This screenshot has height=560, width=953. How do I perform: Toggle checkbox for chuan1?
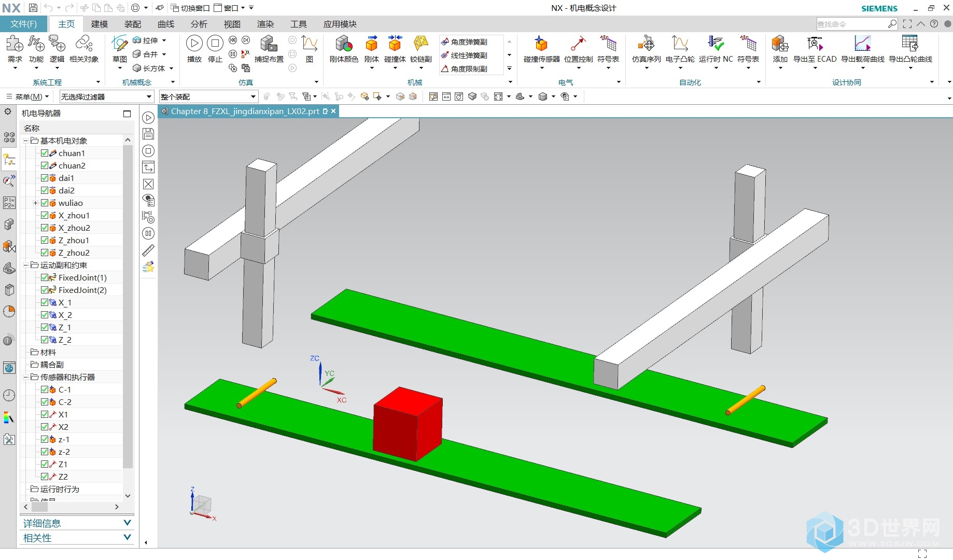point(45,153)
